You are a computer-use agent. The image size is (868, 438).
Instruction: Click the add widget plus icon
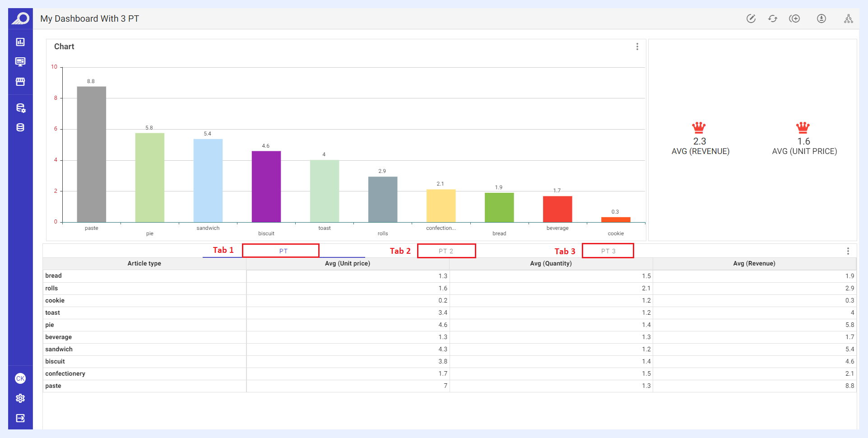click(794, 19)
